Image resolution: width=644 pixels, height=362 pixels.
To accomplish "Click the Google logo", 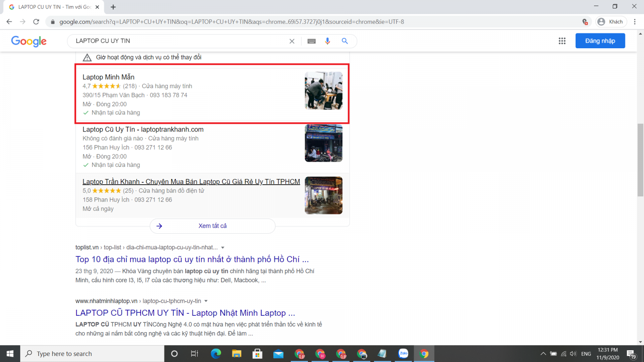I will pyautogui.click(x=29, y=41).
